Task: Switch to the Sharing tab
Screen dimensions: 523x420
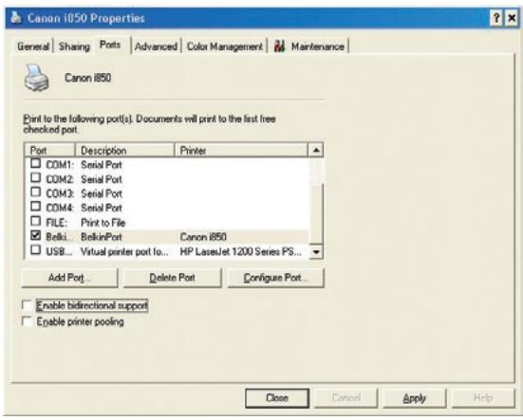Action: coord(74,46)
